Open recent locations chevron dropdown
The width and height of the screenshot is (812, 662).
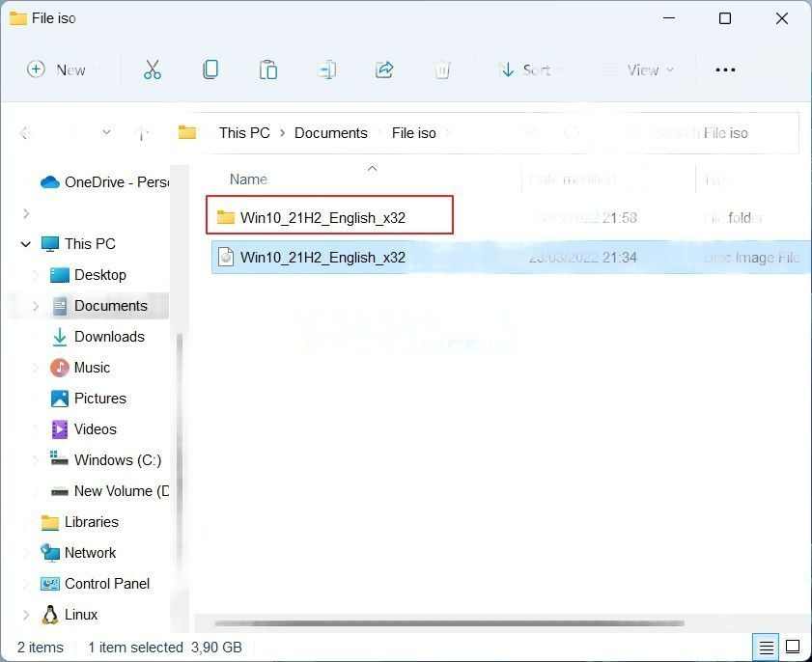pos(106,132)
